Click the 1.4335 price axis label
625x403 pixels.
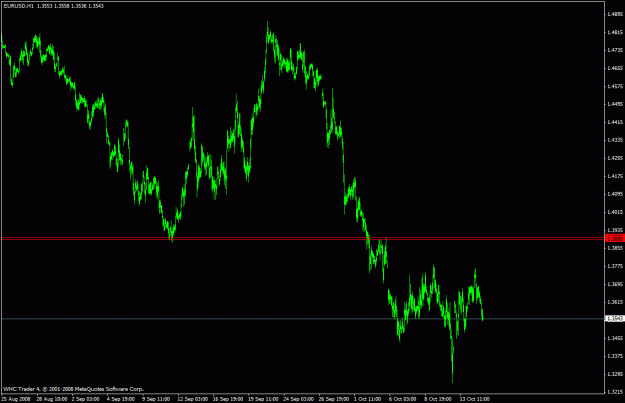click(615, 140)
